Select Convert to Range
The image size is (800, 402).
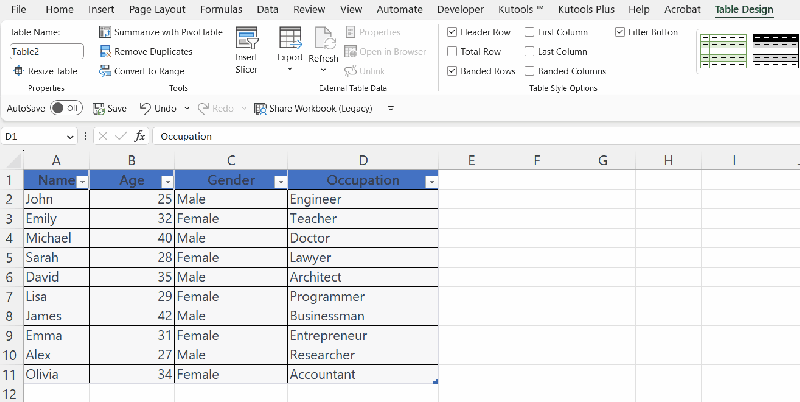coord(142,71)
